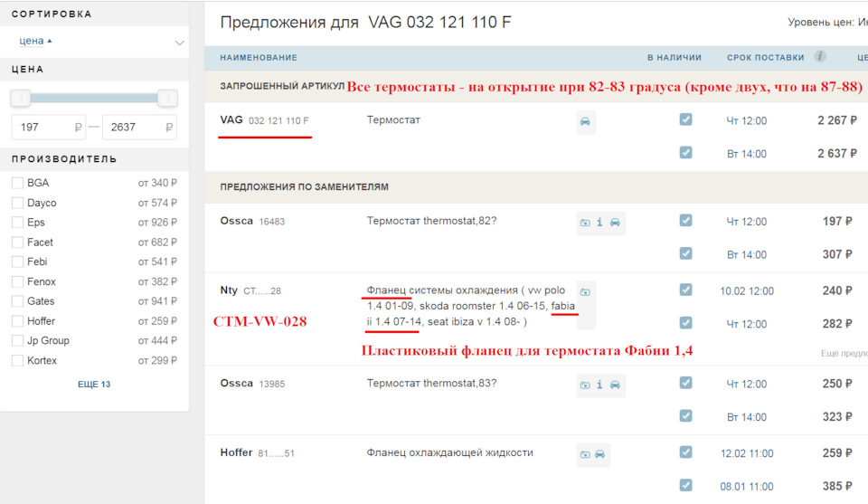Click the Фланец охлаждающей жидкости description
Viewport: 868px width, 504px height.
click(x=450, y=452)
